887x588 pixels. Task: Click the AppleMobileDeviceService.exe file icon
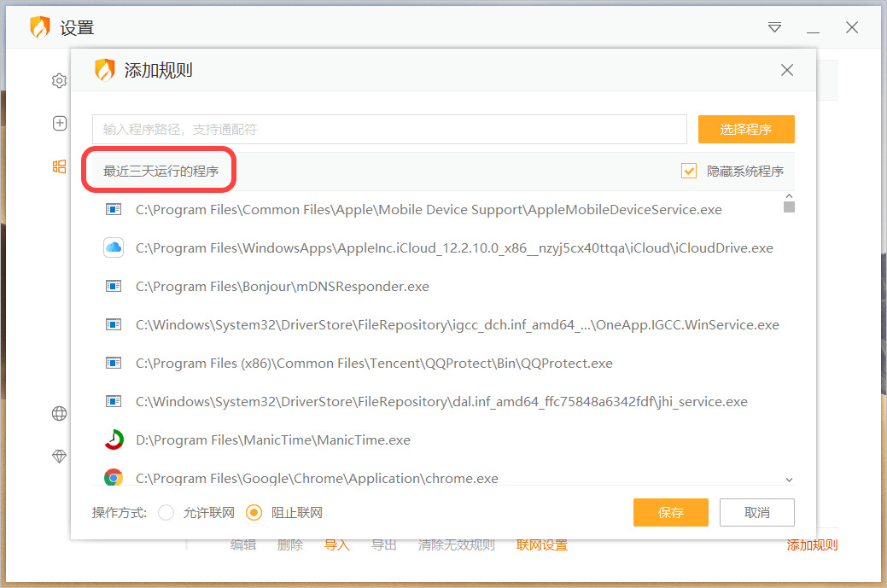[x=114, y=209]
